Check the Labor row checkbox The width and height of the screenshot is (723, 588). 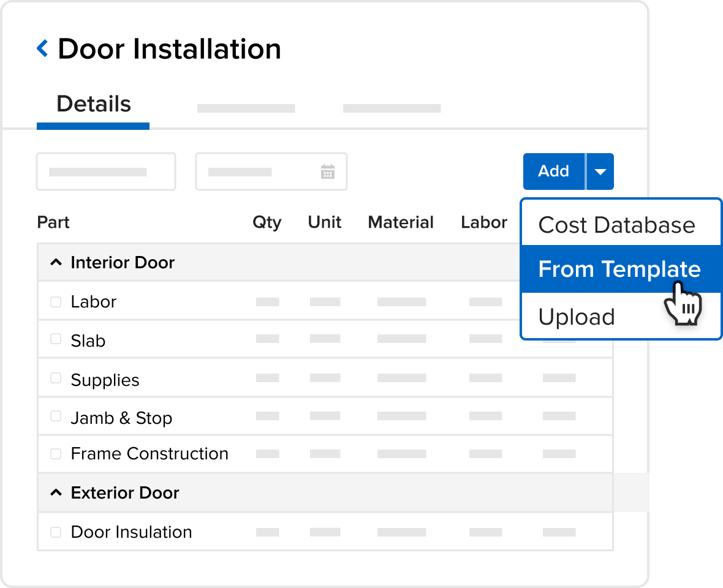(x=56, y=302)
